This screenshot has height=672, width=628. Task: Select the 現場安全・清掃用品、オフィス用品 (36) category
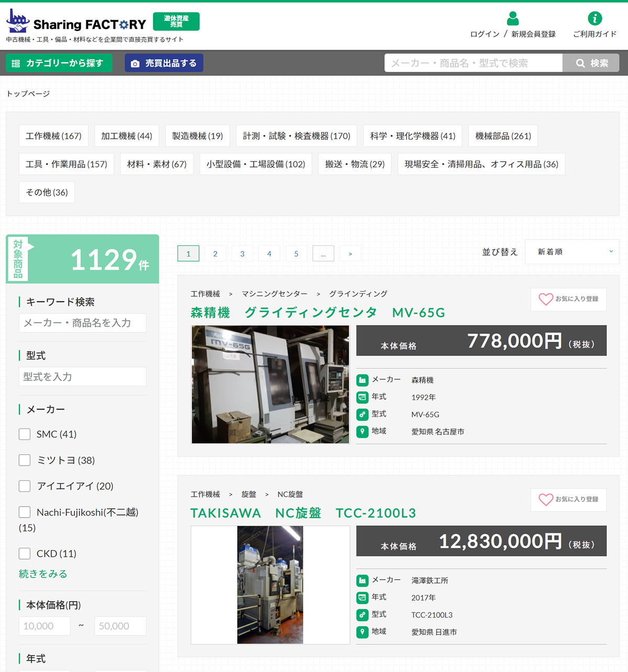(x=481, y=164)
